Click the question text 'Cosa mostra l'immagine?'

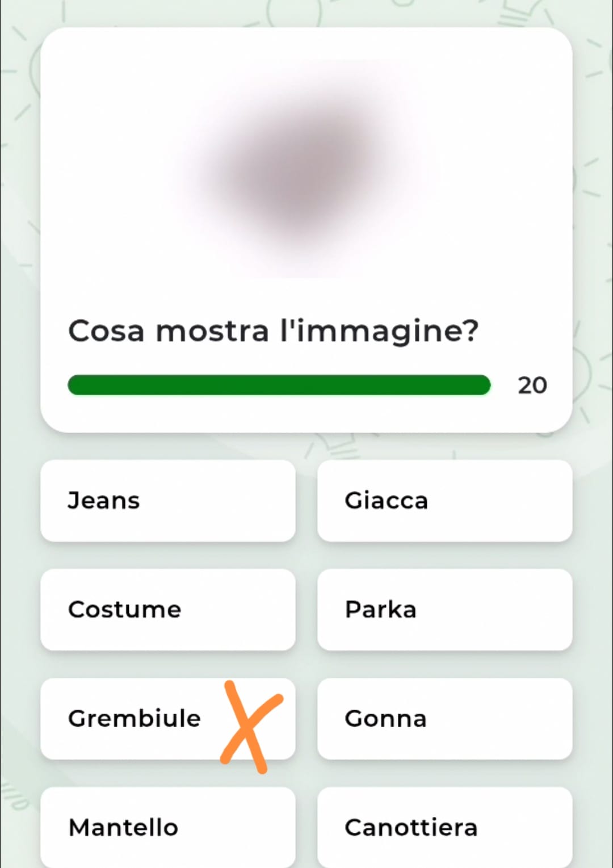click(x=273, y=331)
